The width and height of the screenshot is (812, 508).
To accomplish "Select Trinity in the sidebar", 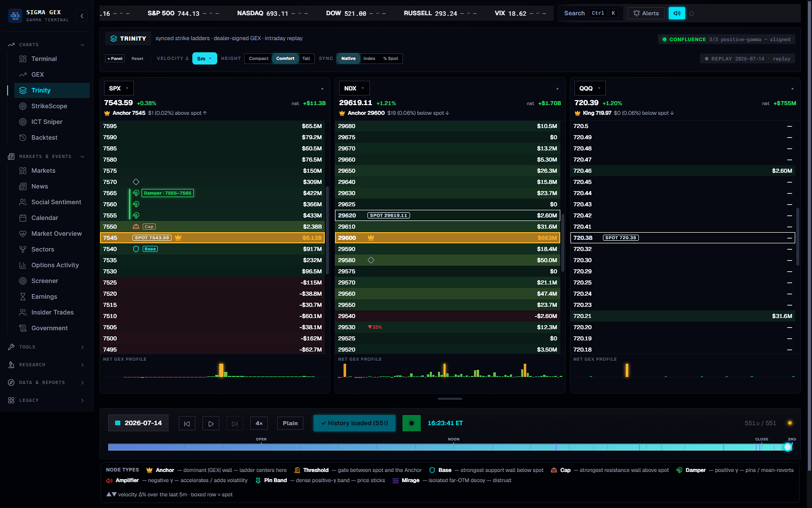I will click(x=52, y=90).
